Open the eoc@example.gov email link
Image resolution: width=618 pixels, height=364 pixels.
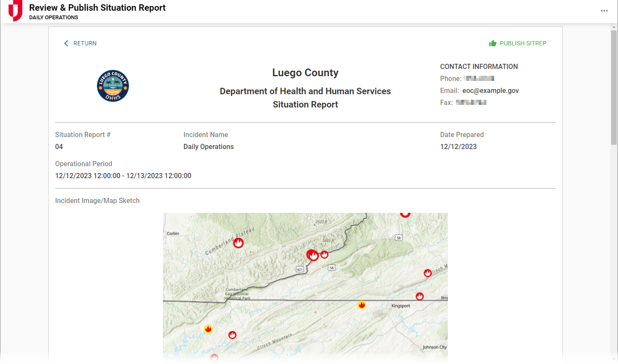point(490,90)
